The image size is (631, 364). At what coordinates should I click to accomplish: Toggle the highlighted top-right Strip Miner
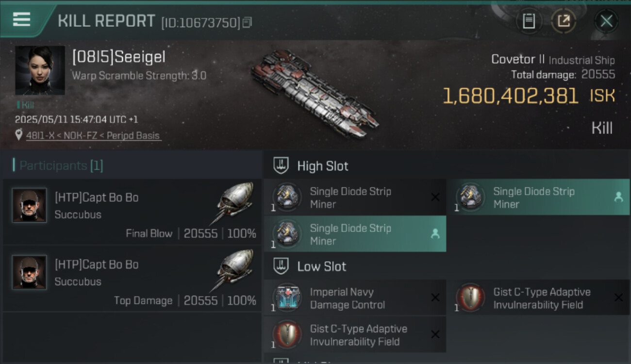pos(538,198)
